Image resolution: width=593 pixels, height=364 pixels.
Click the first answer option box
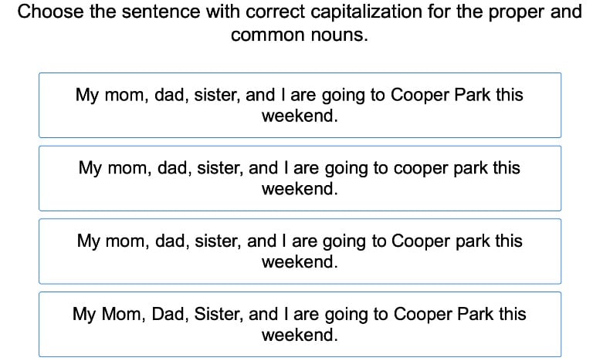tap(300, 105)
